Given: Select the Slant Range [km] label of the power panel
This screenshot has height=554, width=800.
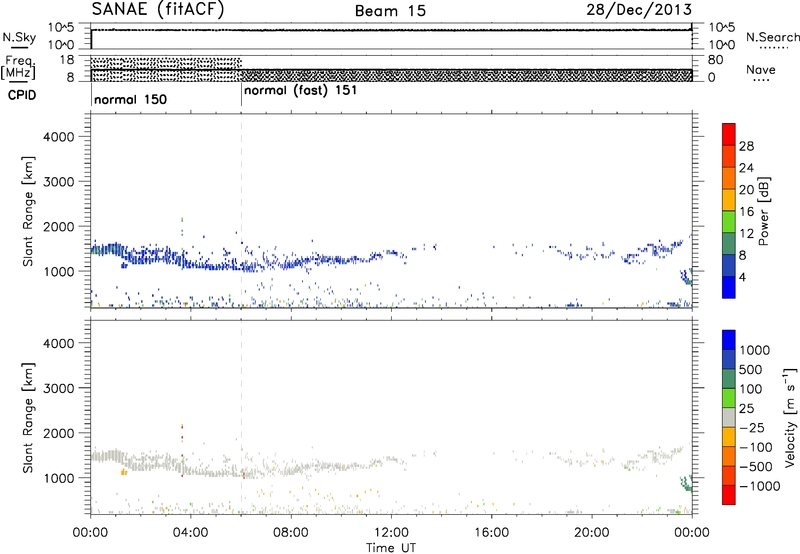Looking at the screenshot, I should tap(28, 211).
